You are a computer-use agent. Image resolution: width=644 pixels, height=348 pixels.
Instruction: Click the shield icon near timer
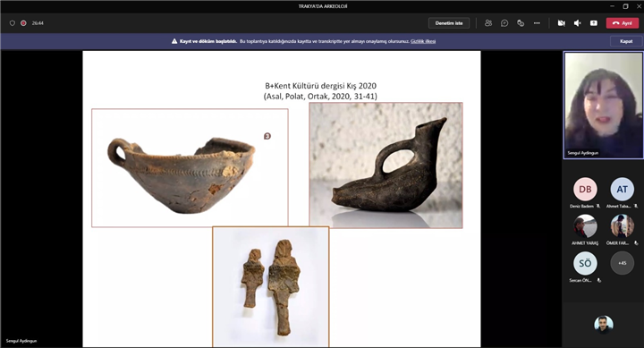point(13,23)
